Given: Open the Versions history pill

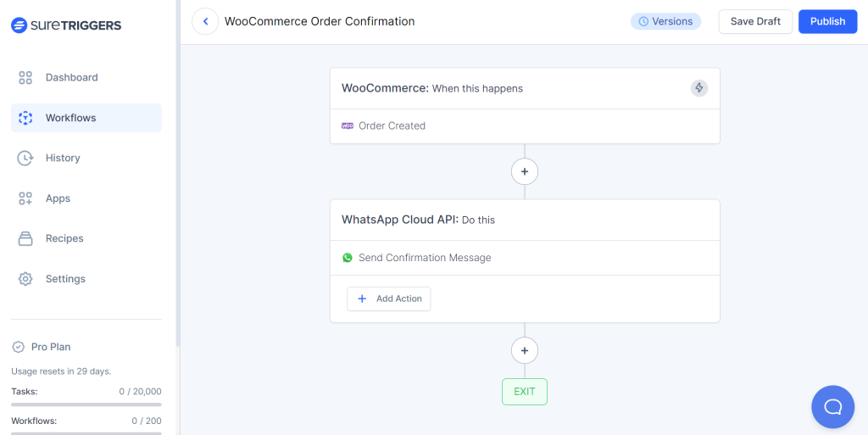Looking at the screenshot, I should (x=665, y=21).
